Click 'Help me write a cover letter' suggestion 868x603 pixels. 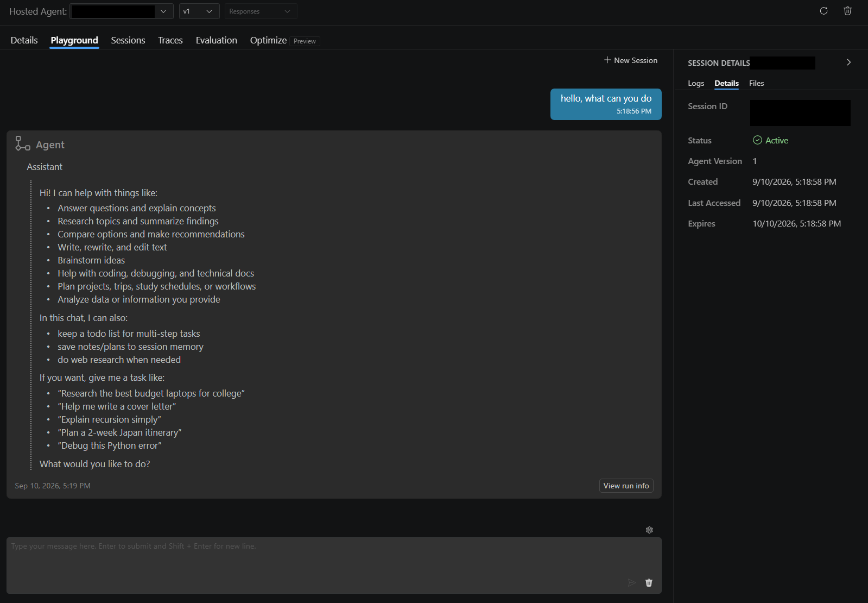pos(117,406)
